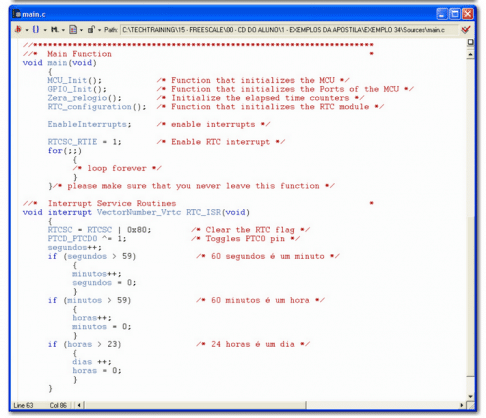Place cursor on the EnableInterrupts; statement
The image size is (486, 418).
coord(89,124)
